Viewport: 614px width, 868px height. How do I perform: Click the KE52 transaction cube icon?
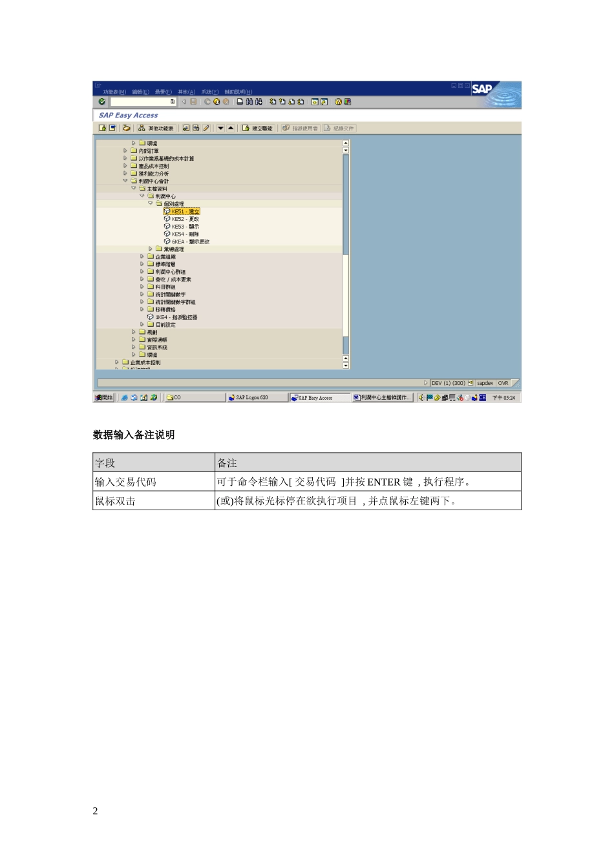pos(167,219)
